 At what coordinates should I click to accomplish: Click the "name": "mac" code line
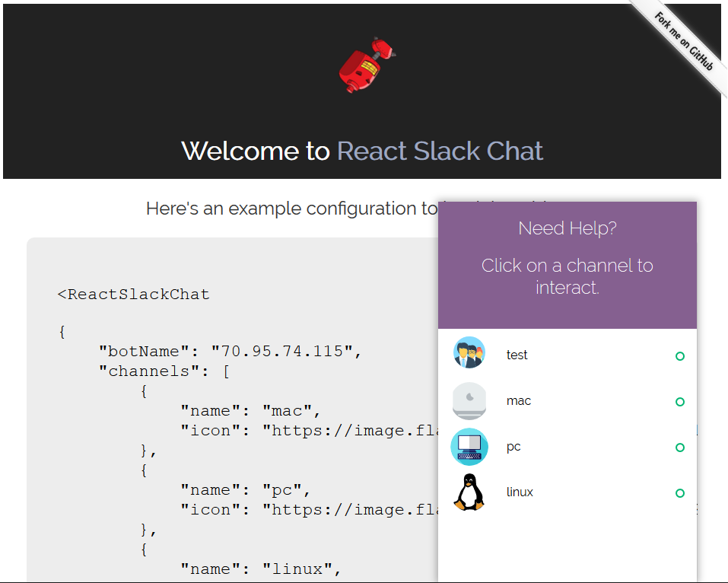pyautogui.click(x=250, y=411)
